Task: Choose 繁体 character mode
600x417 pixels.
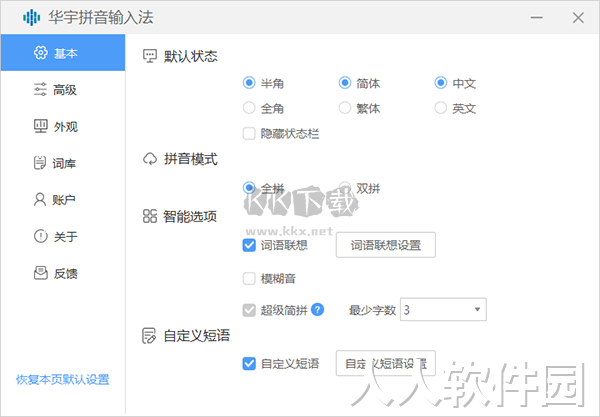Action: [345, 108]
